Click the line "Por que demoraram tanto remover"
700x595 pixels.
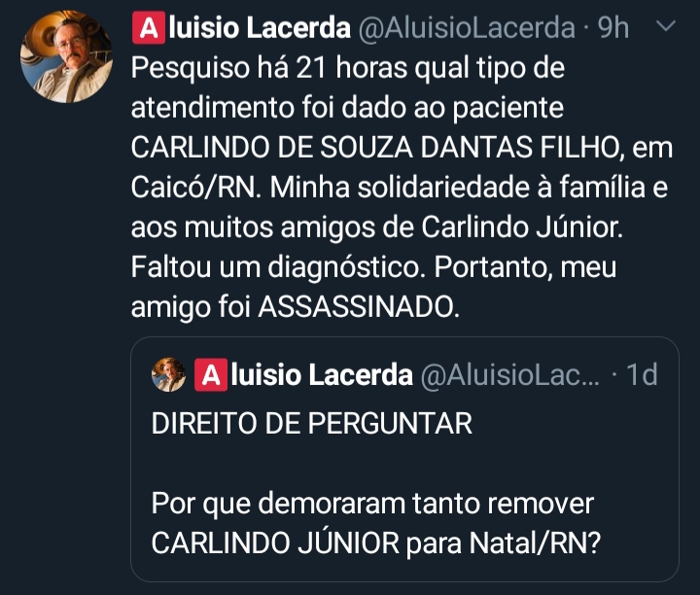(372, 506)
